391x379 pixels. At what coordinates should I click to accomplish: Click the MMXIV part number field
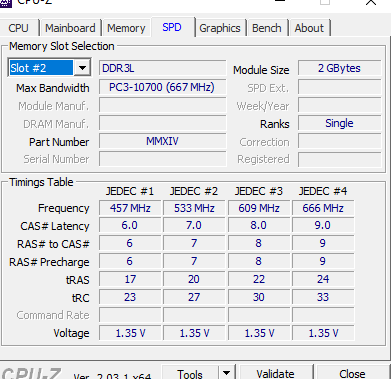[x=162, y=141]
